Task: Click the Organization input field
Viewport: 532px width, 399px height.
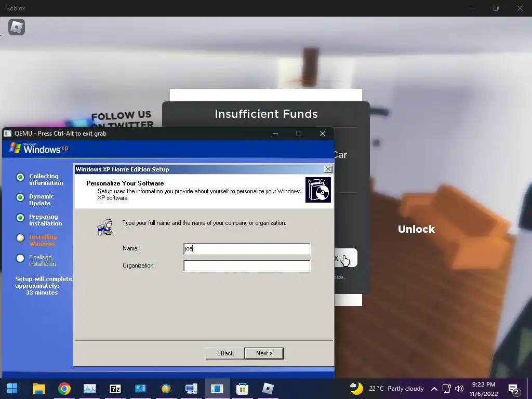Action: pyautogui.click(x=247, y=265)
